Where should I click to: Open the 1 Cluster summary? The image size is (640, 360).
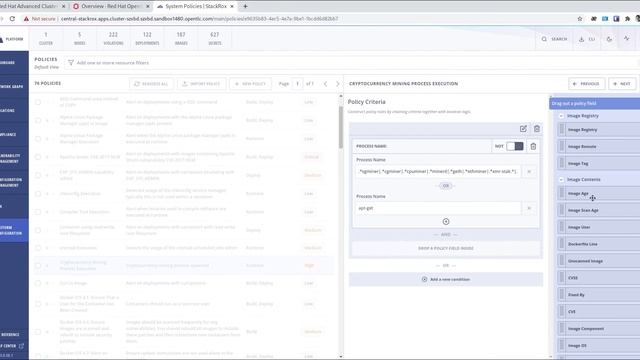coord(46,39)
